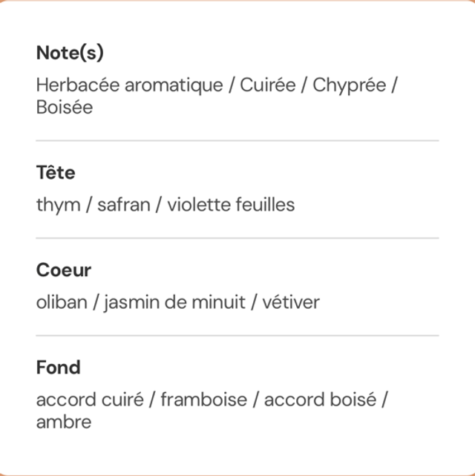Screen dimensions: 475x476
Task: Click the Boisée note text
Action: (65, 108)
